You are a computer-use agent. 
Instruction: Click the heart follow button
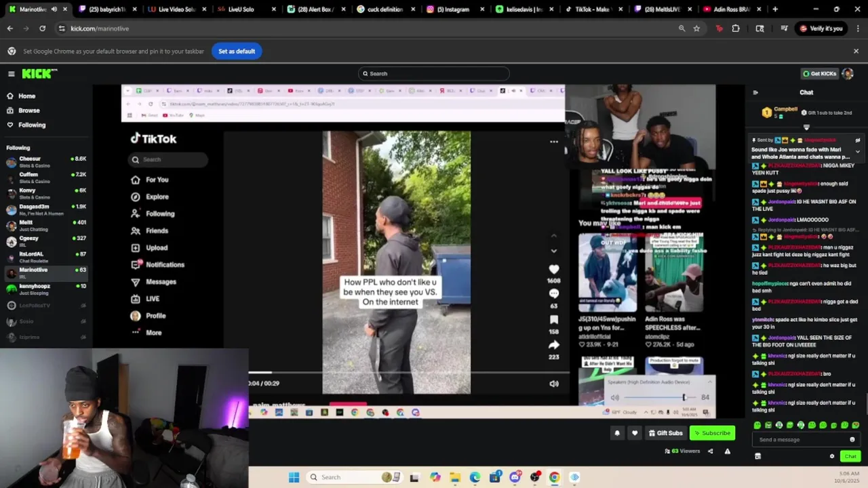635,433
